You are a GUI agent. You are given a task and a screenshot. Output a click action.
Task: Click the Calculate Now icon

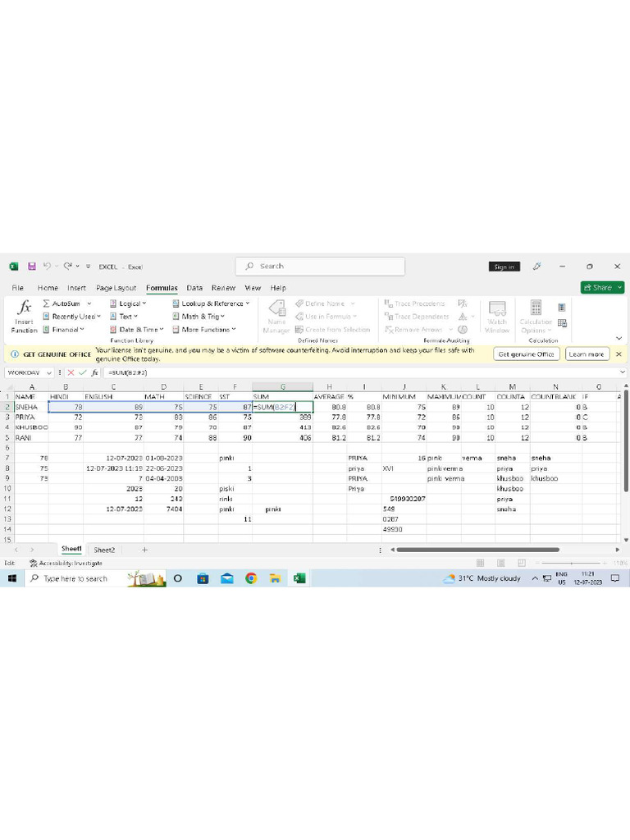(561, 308)
